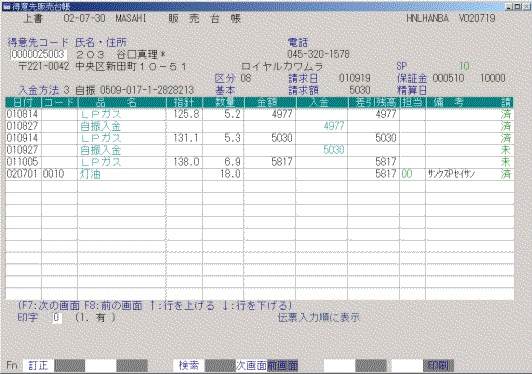532x374 pixels.
Task: Click the 担当 value 00
Action: tap(407, 174)
